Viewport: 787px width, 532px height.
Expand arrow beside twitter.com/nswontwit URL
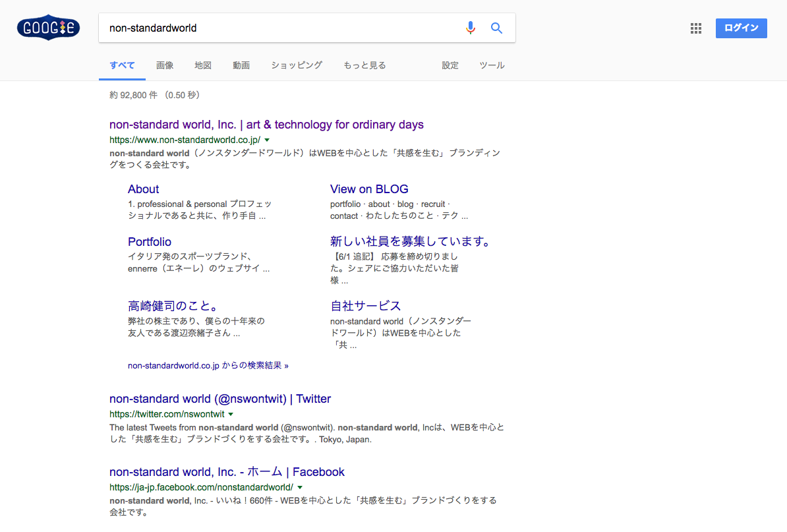click(x=231, y=415)
